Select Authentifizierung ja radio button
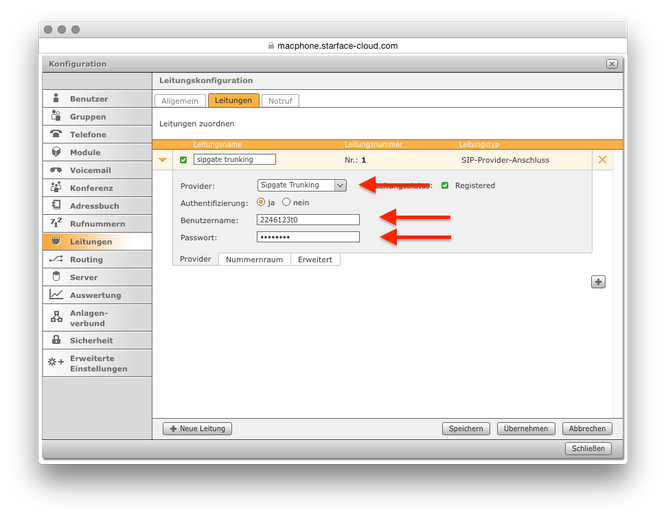Image resolution: width=666 pixels, height=519 pixels. coord(261,202)
